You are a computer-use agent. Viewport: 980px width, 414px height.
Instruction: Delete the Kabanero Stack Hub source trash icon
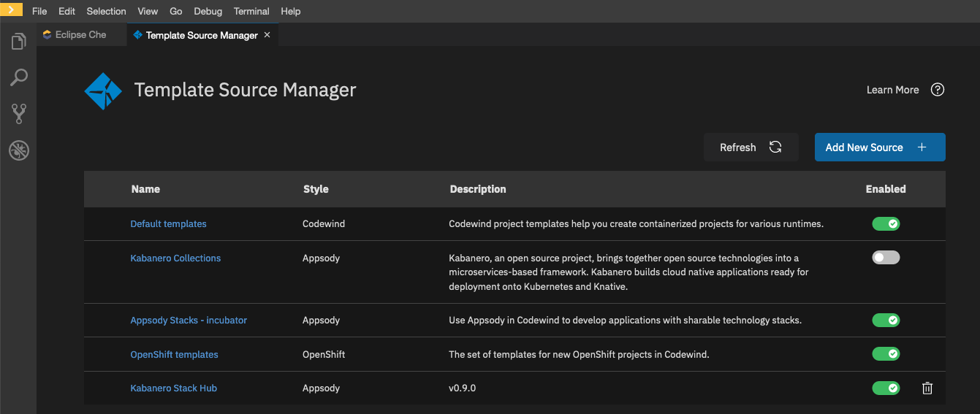point(927,388)
